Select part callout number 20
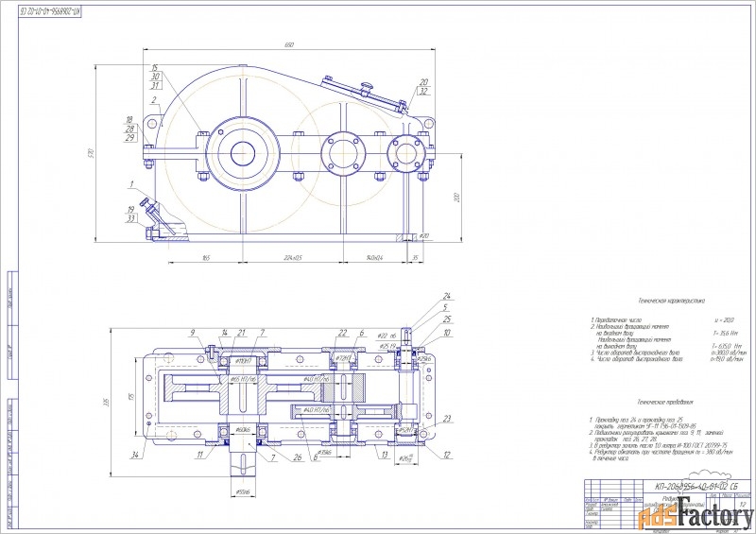The height and width of the screenshot is (534, 756). [423, 82]
